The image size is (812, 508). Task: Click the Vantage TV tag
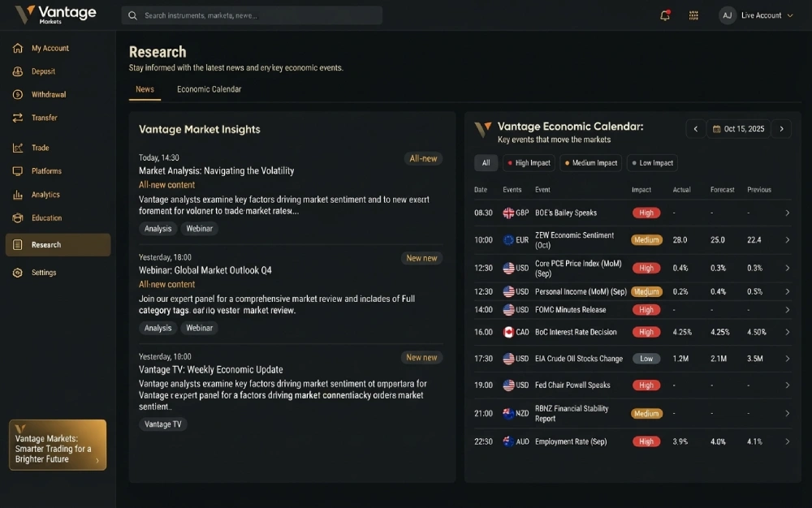pyautogui.click(x=163, y=424)
